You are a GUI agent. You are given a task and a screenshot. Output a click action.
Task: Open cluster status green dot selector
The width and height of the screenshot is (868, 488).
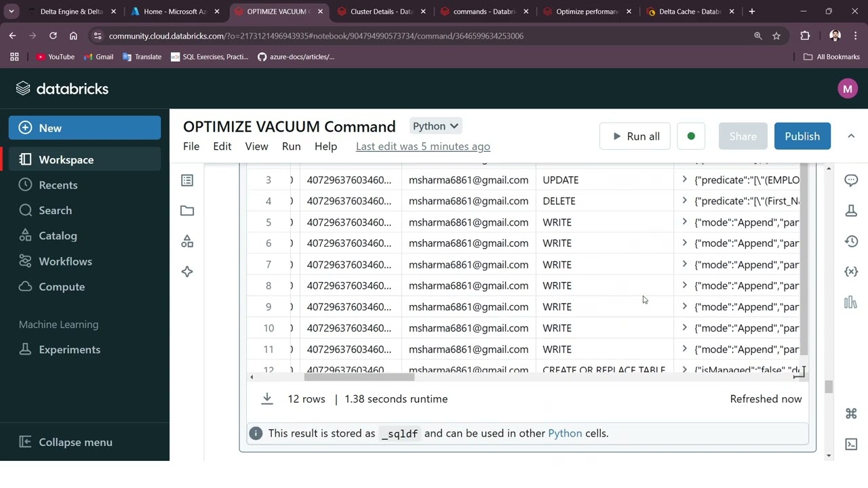click(x=691, y=136)
